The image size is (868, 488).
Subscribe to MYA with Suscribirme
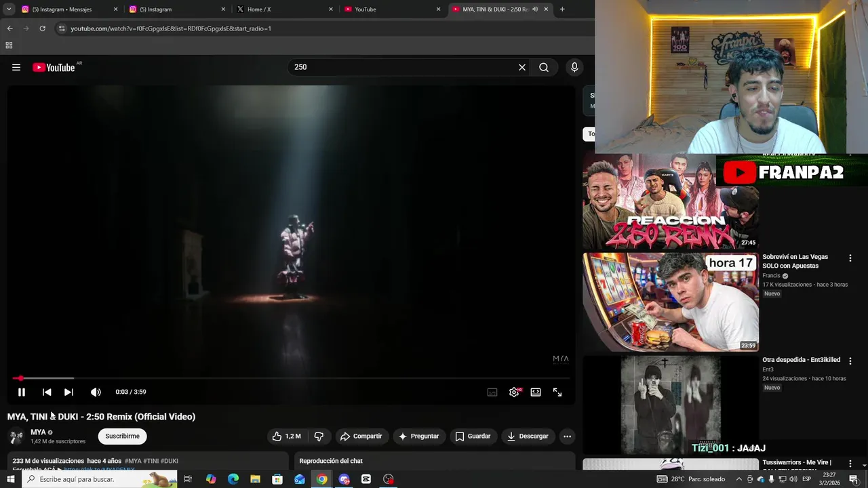pyautogui.click(x=123, y=436)
